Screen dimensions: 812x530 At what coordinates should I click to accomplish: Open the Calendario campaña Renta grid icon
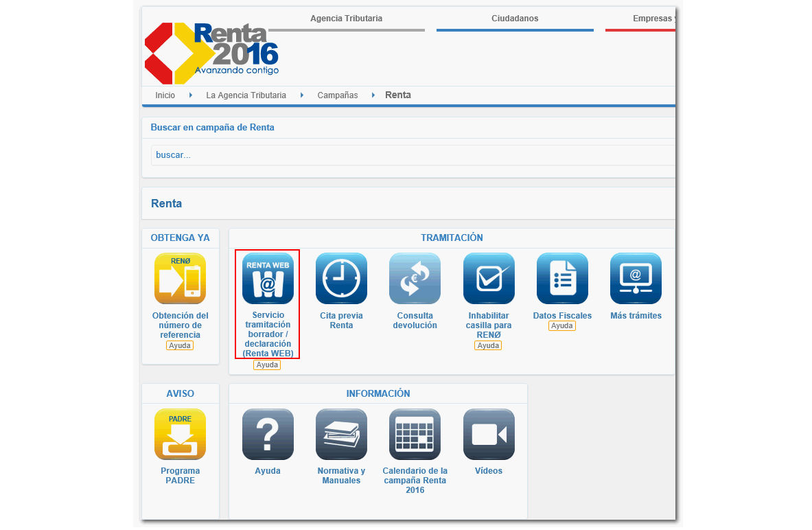pos(415,434)
